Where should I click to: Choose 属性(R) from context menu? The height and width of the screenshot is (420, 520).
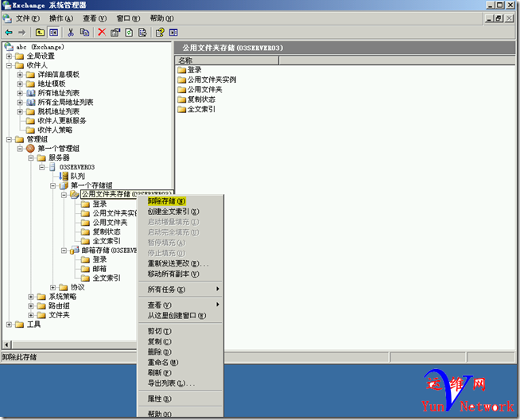[x=180, y=399]
